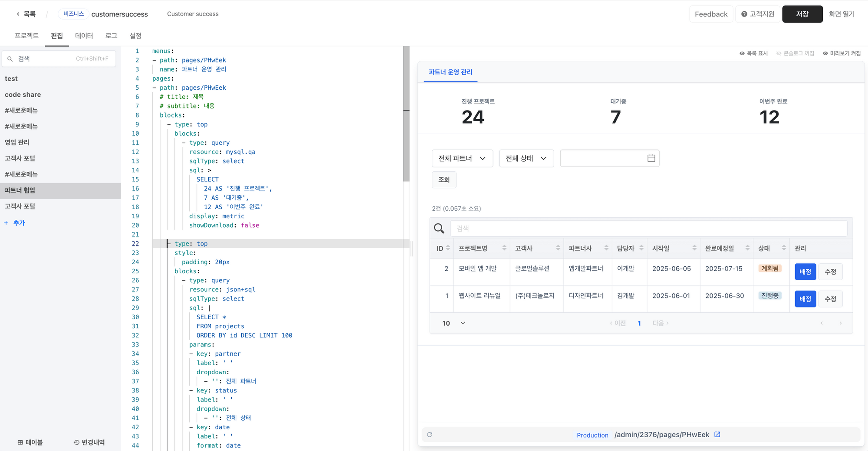Sort by the ID column arrows
This screenshot has width=868, height=451.
click(x=448, y=248)
